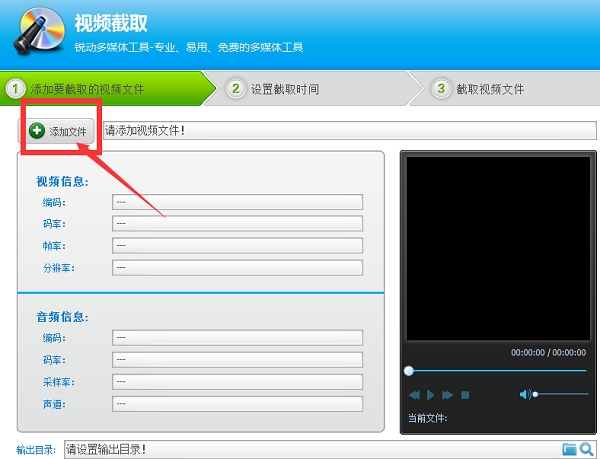Mute audio with the speaker icon

tap(525, 394)
